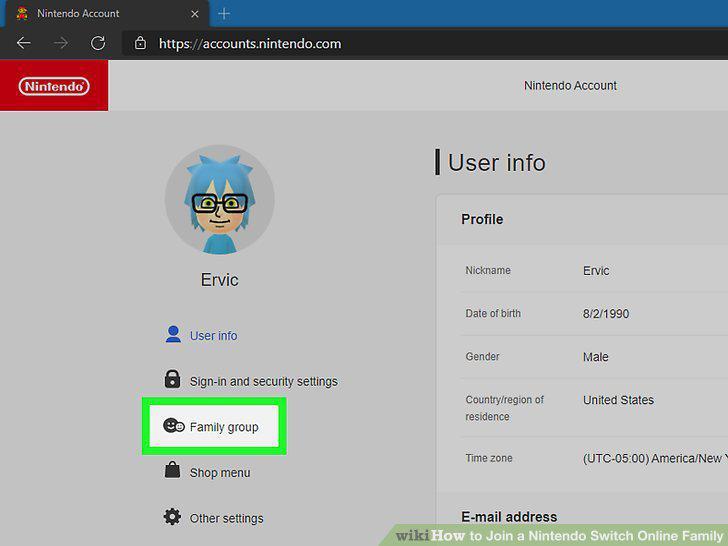Reload the page with the refresh icon
This screenshot has height=546, width=728.
tap(98, 43)
